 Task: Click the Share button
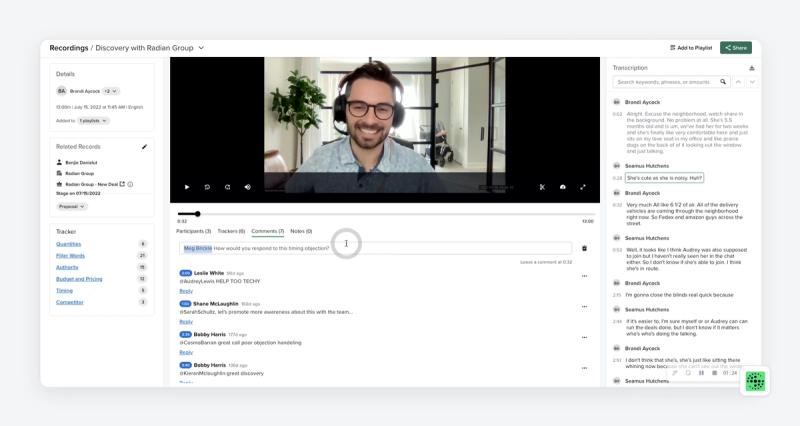pos(736,47)
